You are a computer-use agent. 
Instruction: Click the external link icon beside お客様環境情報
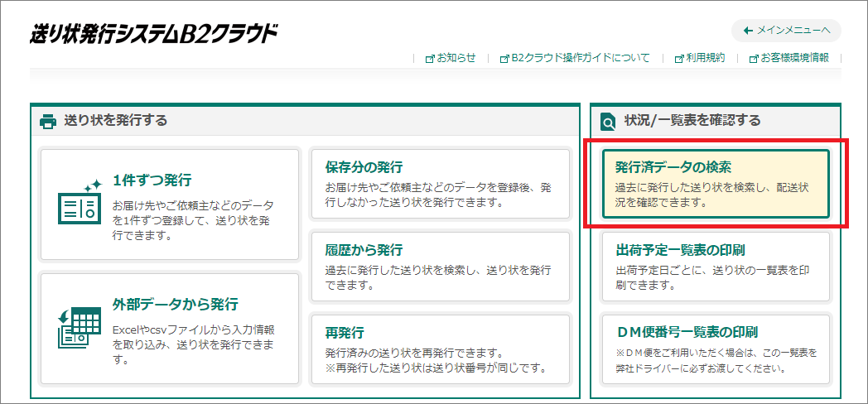754,58
